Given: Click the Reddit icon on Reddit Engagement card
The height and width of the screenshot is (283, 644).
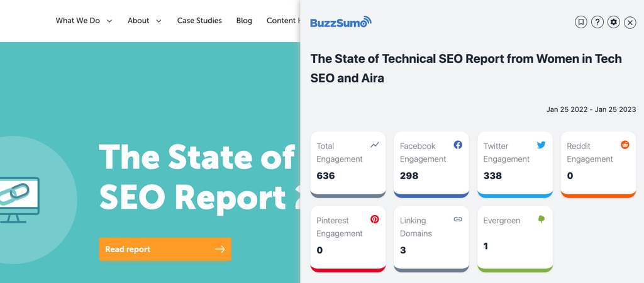Looking at the screenshot, I should (625, 145).
